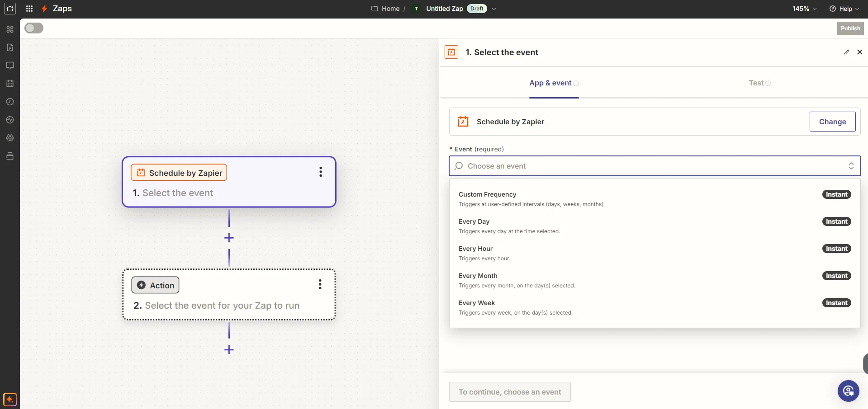Viewport: 868px width, 409px height.
Task: Click the Instant badge for Custom Frequency
Action: pos(837,194)
